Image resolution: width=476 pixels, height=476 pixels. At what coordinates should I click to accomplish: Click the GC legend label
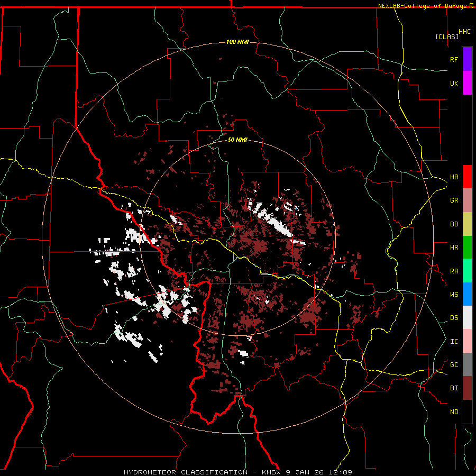454,365
